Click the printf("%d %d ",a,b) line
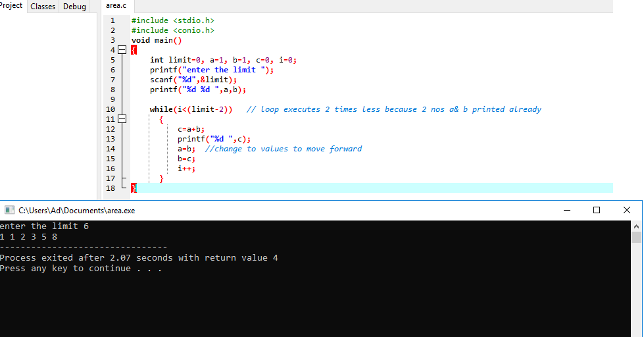 [197, 90]
